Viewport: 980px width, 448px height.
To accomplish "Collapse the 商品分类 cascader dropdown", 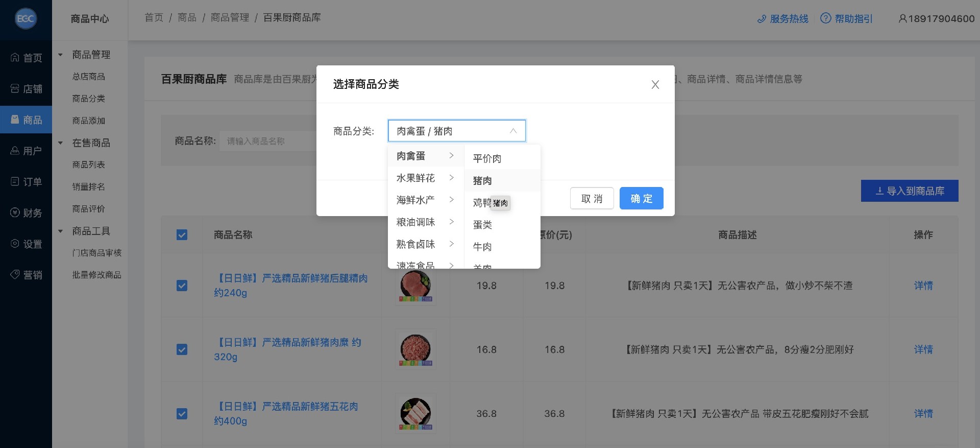I will click(x=513, y=131).
